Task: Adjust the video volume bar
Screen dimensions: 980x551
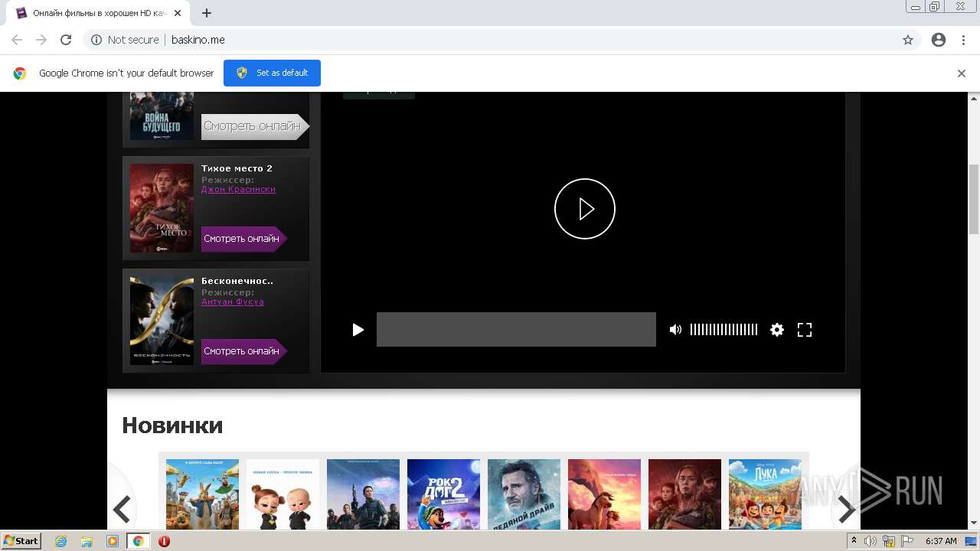Action: (x=724, y=330)
